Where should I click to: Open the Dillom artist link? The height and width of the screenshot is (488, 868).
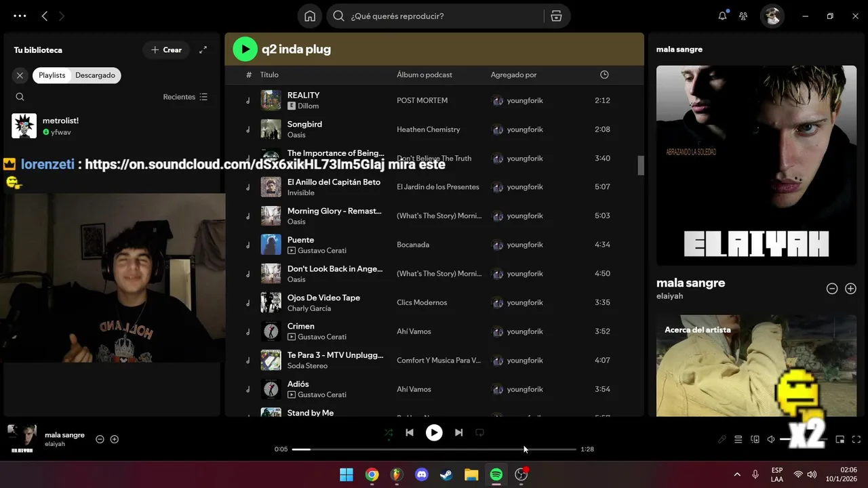(308, 106)
